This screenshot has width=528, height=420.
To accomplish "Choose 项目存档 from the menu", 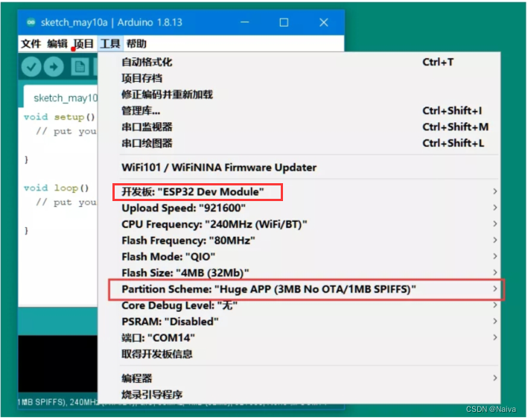I will 299,78.
